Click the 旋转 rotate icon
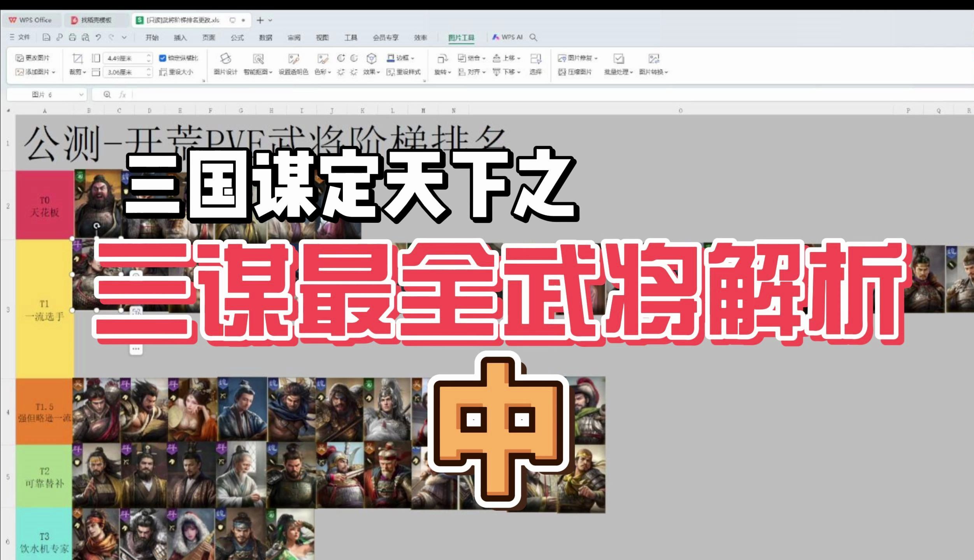 [x=442, y=59]
